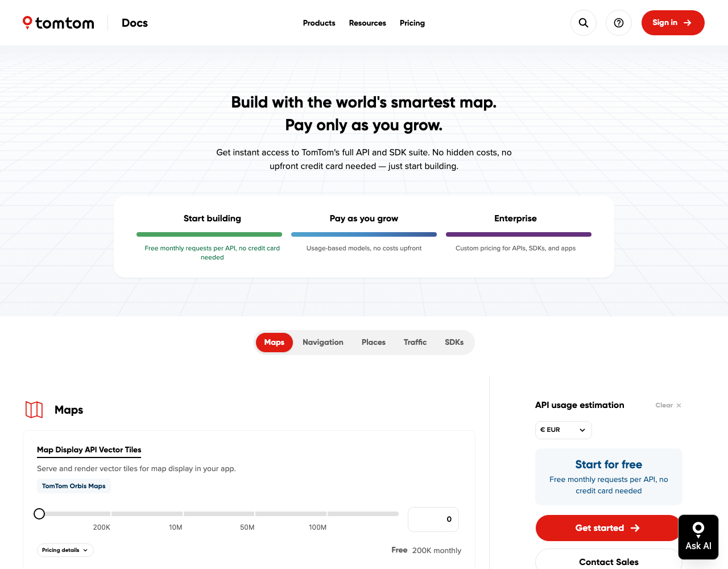728x569 pixels.
Task: Click the vector tiles slider handle
Action: pos(39,514)
